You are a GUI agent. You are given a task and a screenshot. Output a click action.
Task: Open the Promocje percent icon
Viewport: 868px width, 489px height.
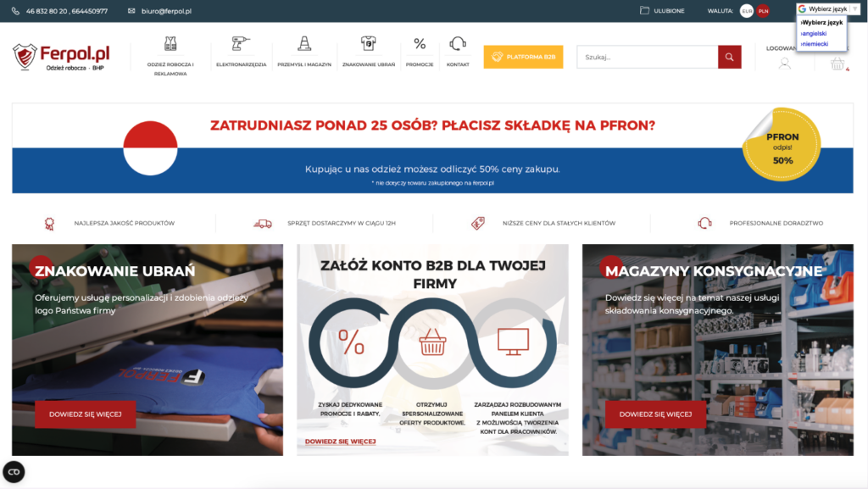[420, 44]
